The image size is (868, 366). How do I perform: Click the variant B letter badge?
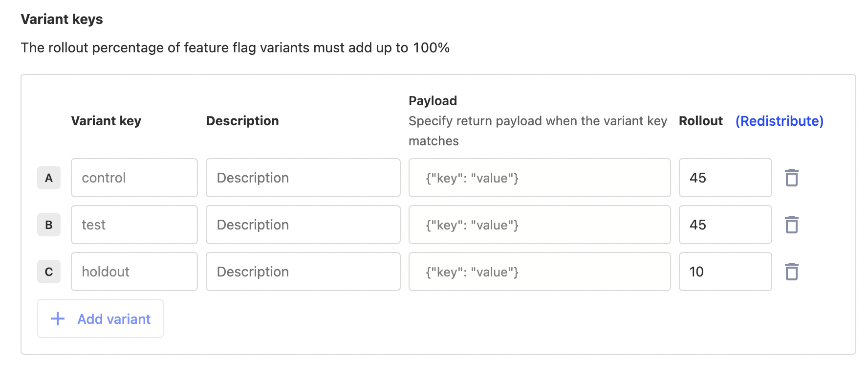click(49, 225)
